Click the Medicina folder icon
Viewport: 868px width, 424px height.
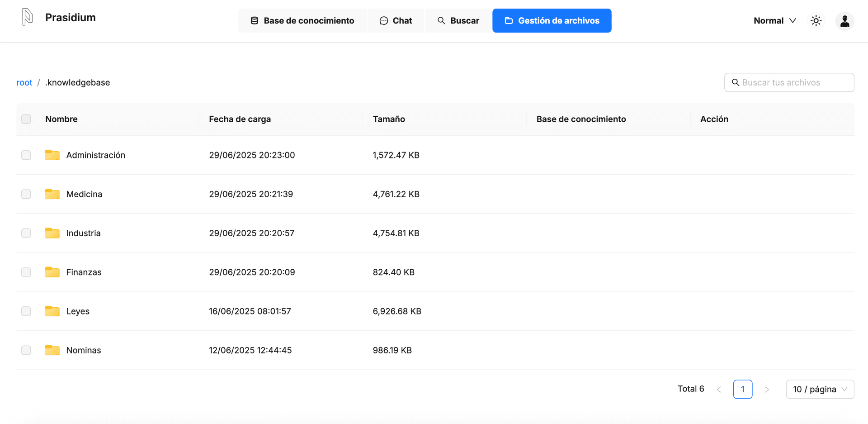(52, 194)
